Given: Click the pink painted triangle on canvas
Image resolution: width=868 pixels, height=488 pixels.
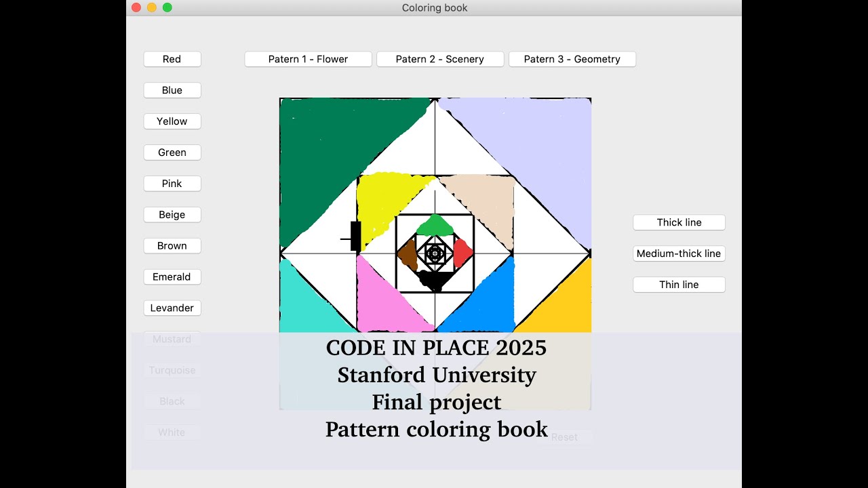Looking at the screenshot, I should (x=383, y=305).
